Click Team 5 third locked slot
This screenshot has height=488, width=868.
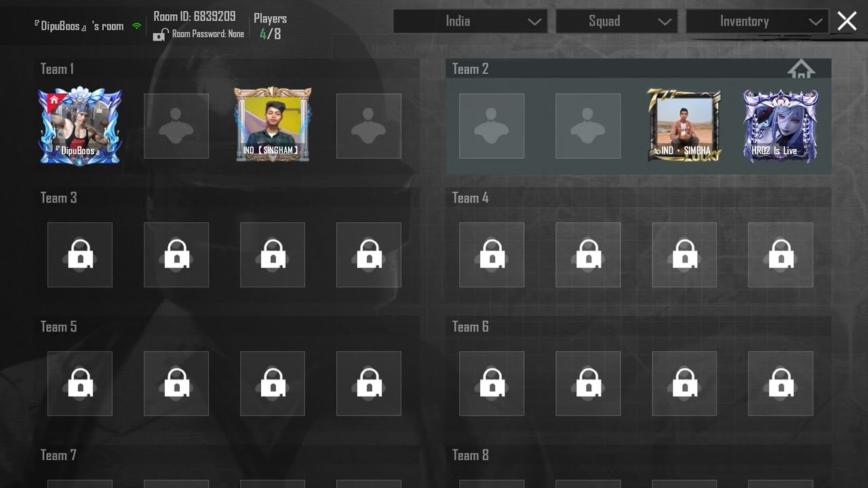tap(273, 384)
